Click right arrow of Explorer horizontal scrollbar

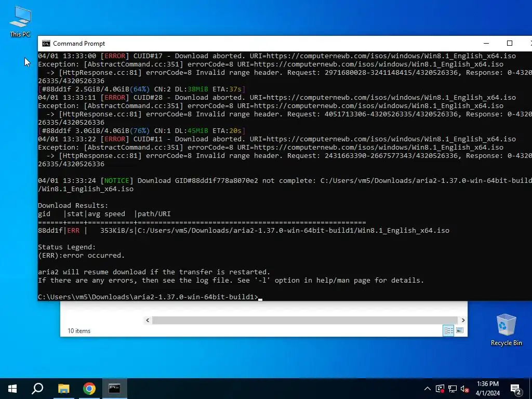(463, 320)
